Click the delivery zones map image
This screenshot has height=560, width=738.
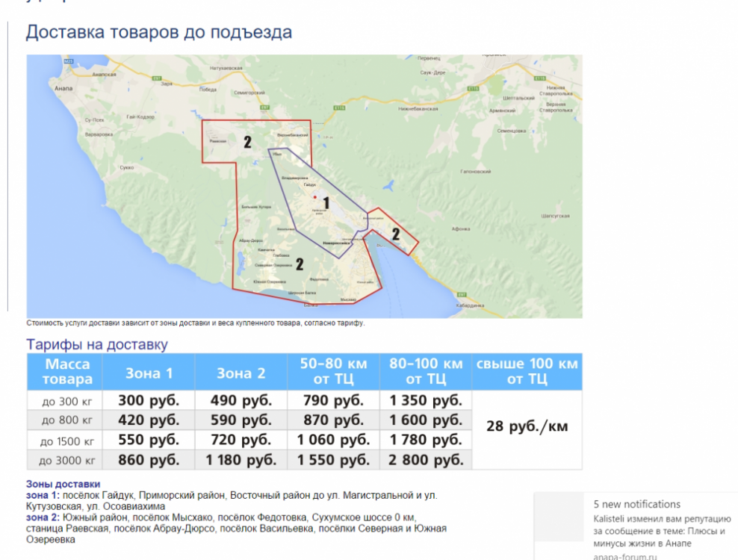tap(304, 187)
